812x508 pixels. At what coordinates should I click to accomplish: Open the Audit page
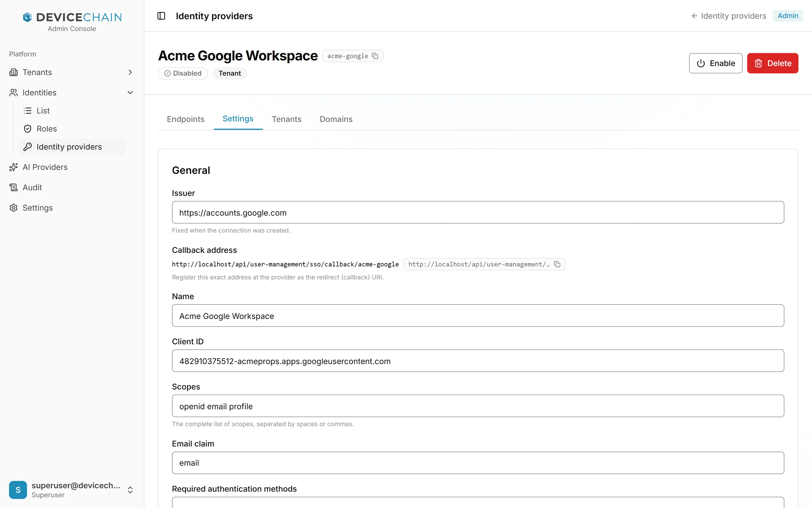[x=72, y=187]
